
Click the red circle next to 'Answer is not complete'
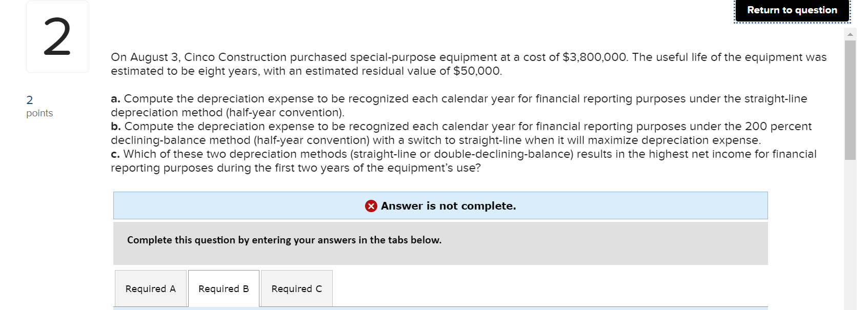point(371,206)
